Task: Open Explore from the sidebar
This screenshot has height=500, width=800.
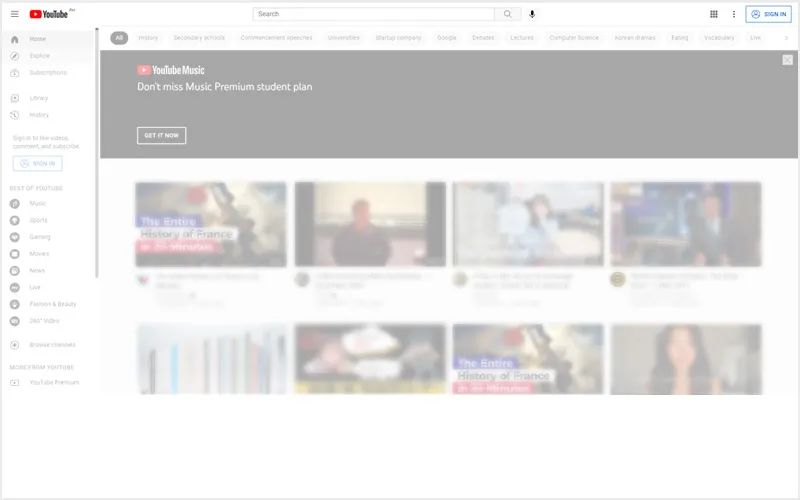Action: pos(39,56)
